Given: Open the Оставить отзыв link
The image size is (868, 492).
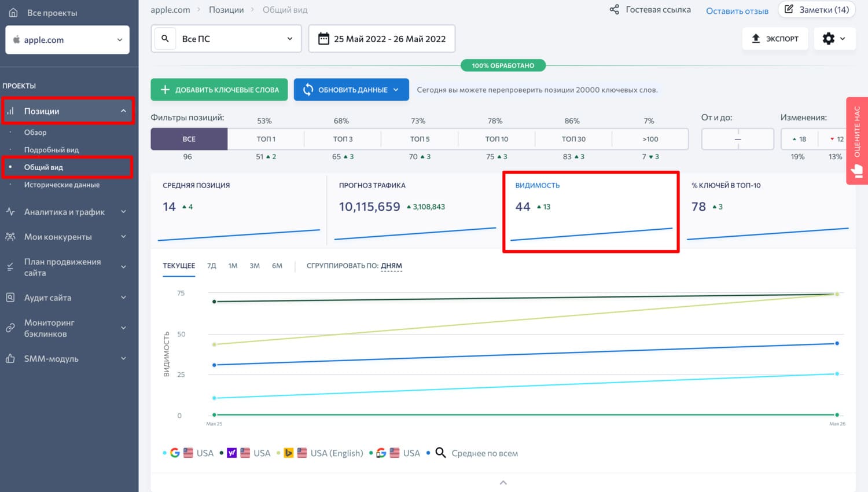Looking at the screenshot, I should click(x=737, y=10).
